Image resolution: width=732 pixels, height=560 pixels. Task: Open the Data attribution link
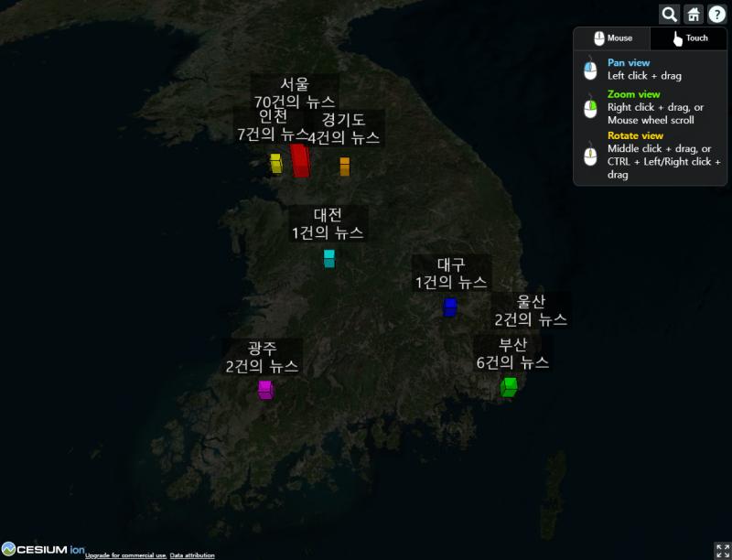[x=192, y=555]
